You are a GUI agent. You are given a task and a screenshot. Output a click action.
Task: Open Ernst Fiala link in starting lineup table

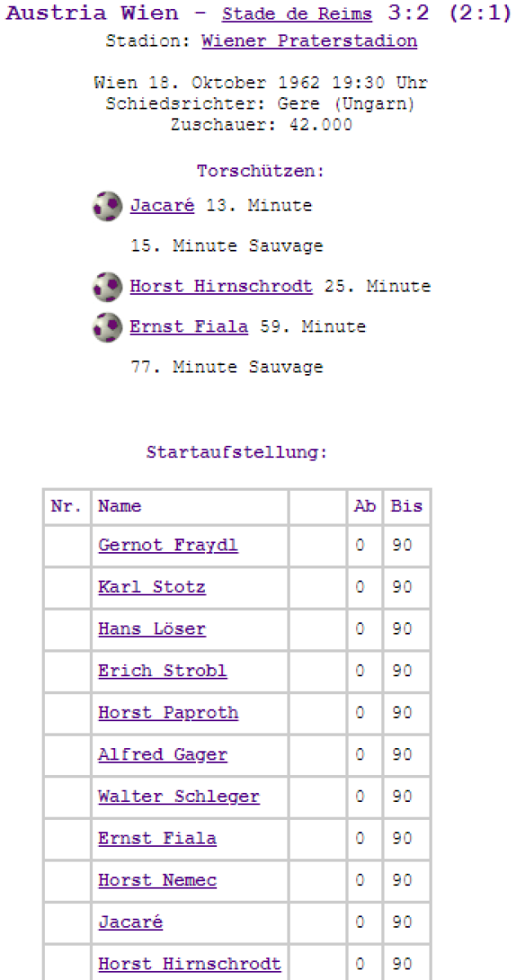click(x=157, y=838)
